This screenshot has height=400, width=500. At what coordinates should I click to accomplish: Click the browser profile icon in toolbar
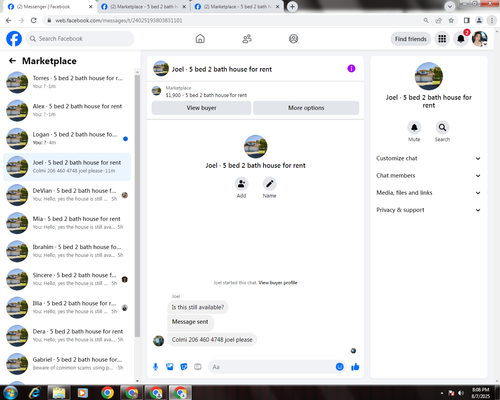click(x=479, y=20)
